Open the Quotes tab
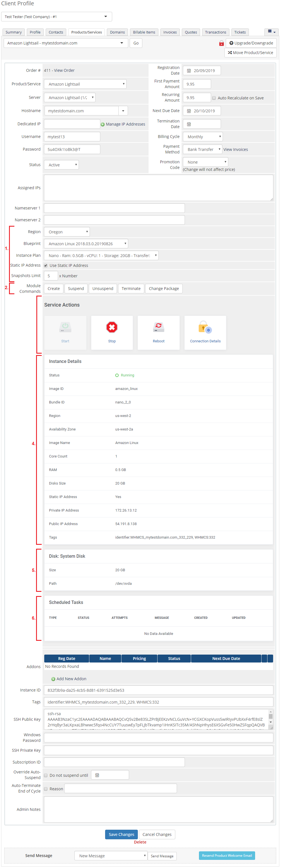281x868 pixels. (x=191, y=32)
